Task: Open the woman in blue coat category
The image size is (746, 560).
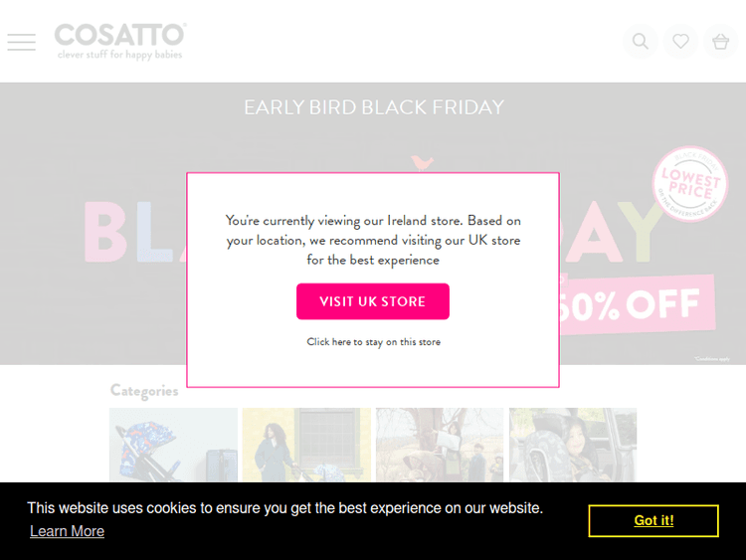Action: 306,445
